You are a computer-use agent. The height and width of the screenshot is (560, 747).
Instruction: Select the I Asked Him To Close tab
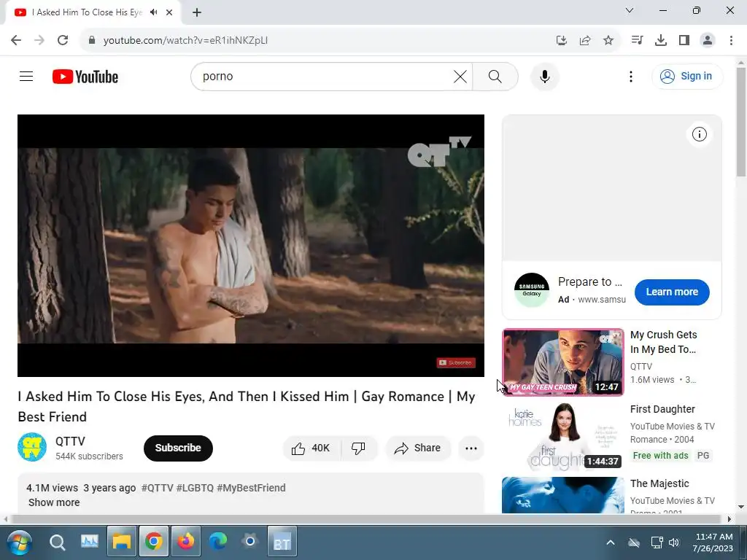[x=93, y=12]
